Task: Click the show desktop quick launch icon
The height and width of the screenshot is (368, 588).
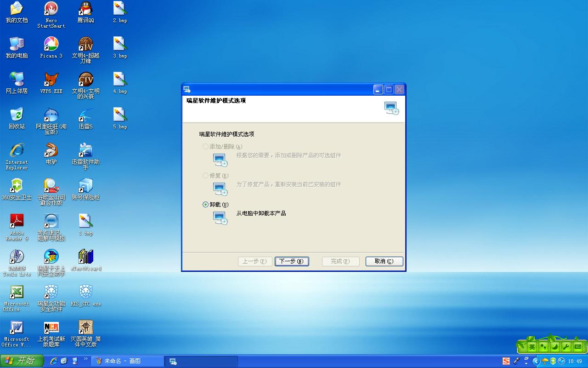Action: point(64,361)
